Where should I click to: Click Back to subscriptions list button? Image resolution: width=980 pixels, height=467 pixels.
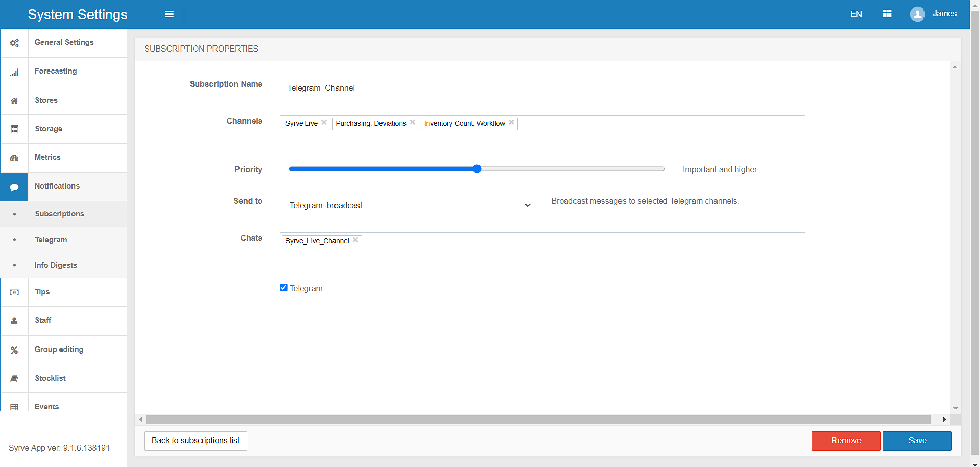[x=195, y=440]
